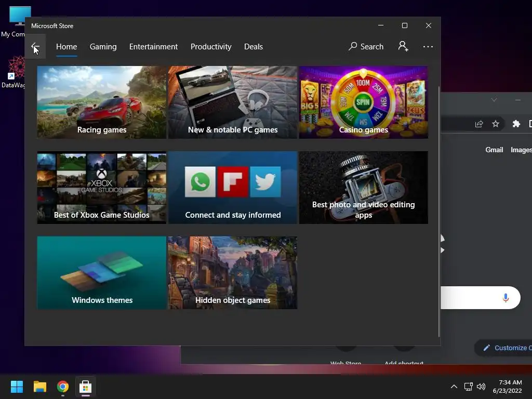Expand Chrome's tab search chevron
Image resolution: width=532 pixels, height=399 pixels.
(494, 100)
